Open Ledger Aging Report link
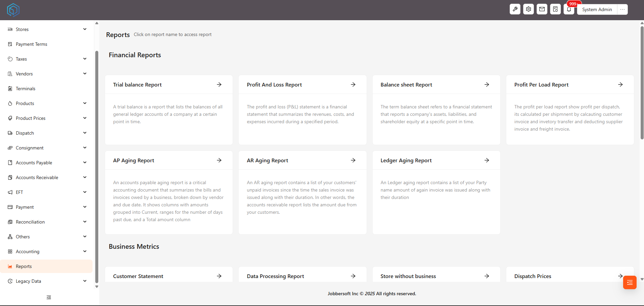This screenshot has height=306, width=644. pos(406,161)
